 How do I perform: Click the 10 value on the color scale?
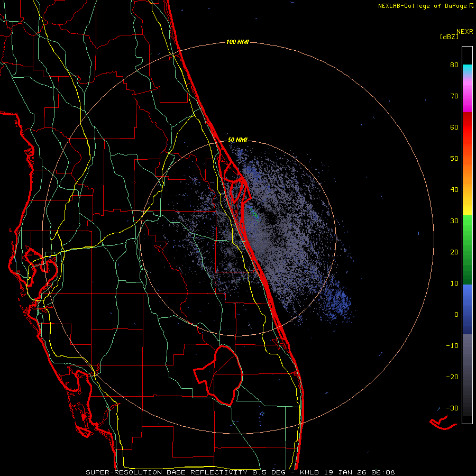(x=454, y=283)
